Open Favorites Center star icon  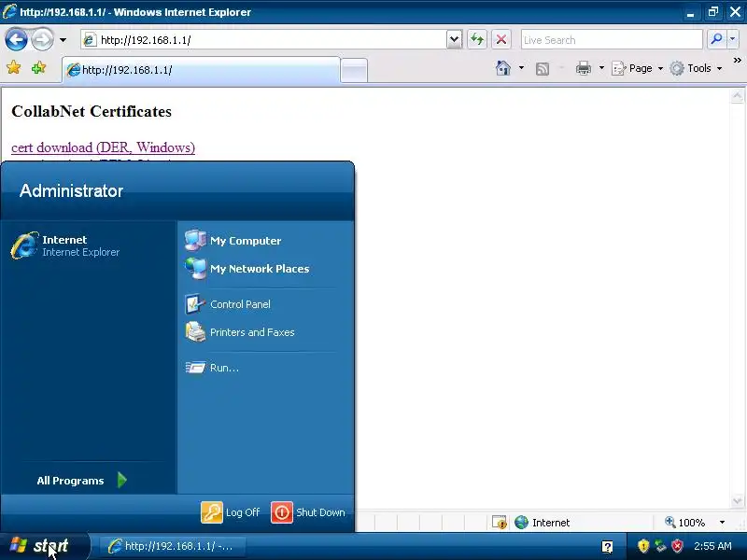click(14, 68)
